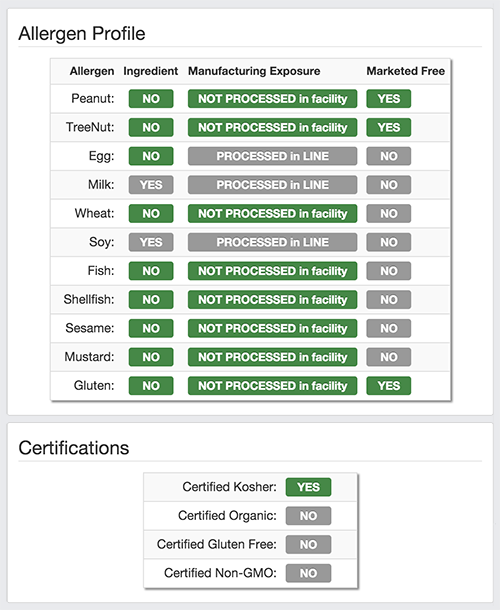
Task: Click the Peanut ingredient NO badge
Action: click(x=151, y=99)
